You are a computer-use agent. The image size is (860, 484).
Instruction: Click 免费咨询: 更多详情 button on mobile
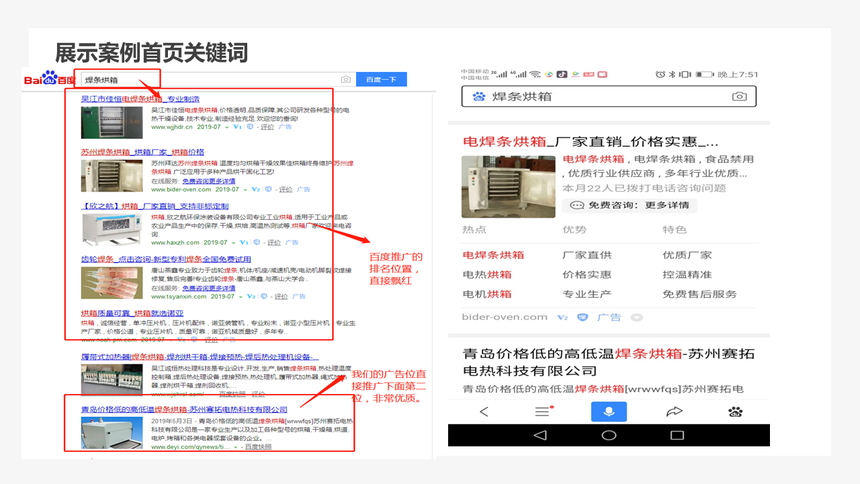pyautogui.click(x=630, y=205)
